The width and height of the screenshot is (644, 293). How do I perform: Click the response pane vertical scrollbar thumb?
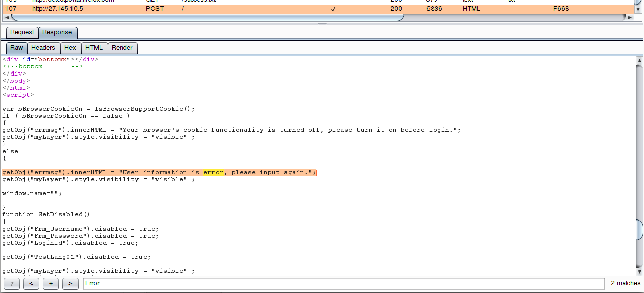coord(639,231)
